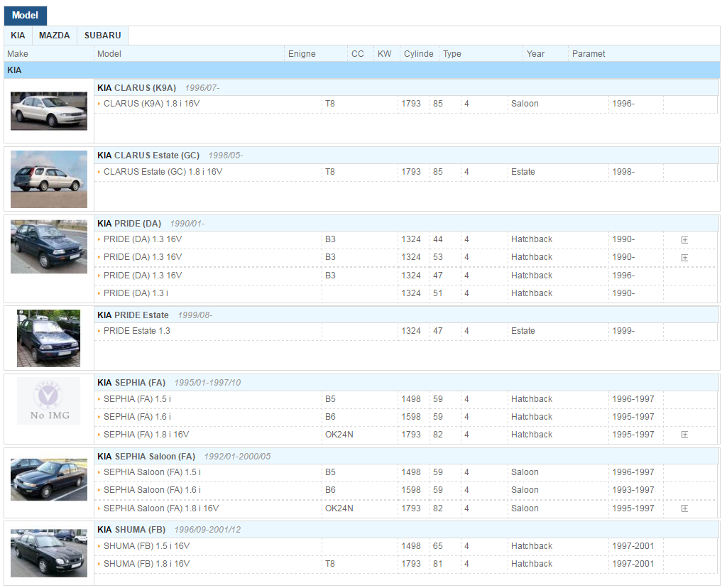
Task: Select the SHUMA (FB) 1.5 i 16V model
Action: [x=146, y=546]
